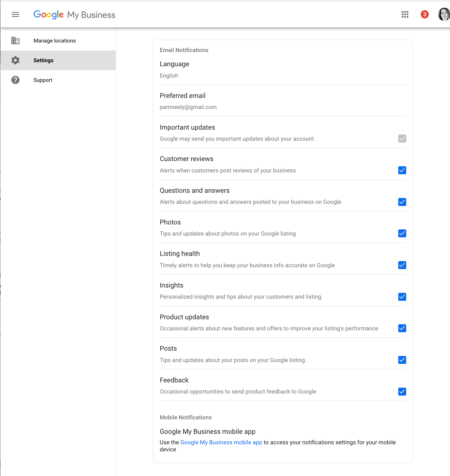Select the Support menu item
The height and width of the screenshot is (476, 450).
pyautogui.click(x=58, y=80)
